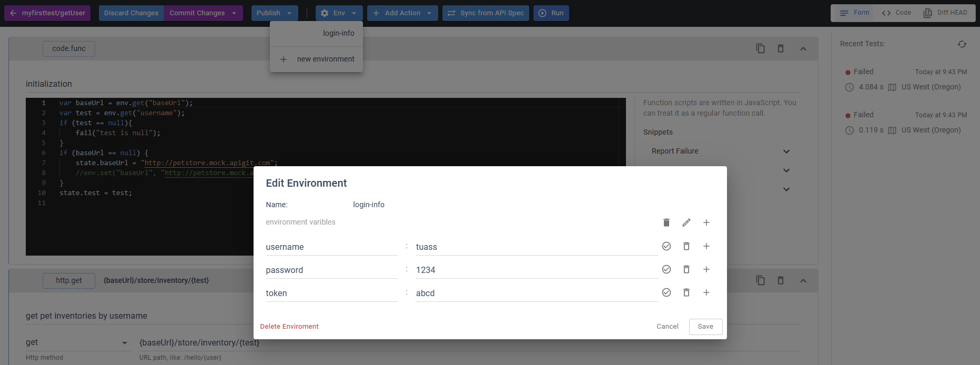
Task: Click the http.get label chip
Action: pyautogui.click(x=69, y=280)
